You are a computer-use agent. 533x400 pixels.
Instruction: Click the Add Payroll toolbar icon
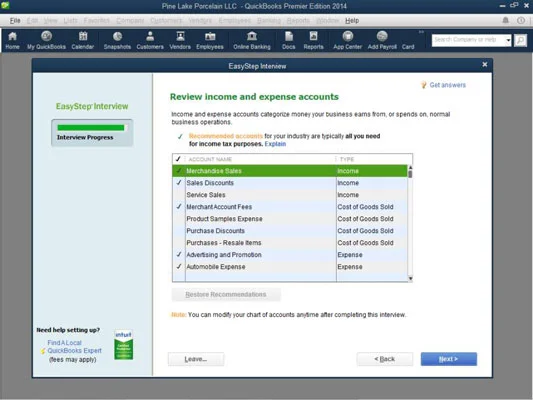point(382,40)
